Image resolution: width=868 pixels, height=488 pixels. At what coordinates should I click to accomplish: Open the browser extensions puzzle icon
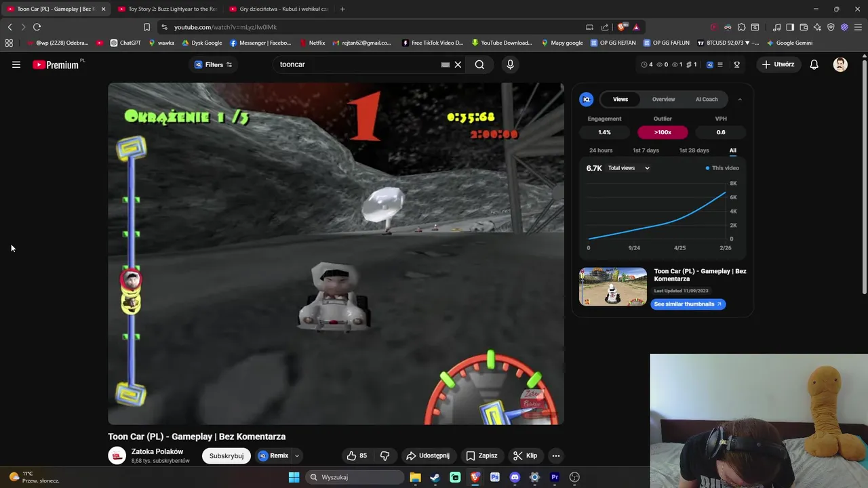tap(741, 27)
